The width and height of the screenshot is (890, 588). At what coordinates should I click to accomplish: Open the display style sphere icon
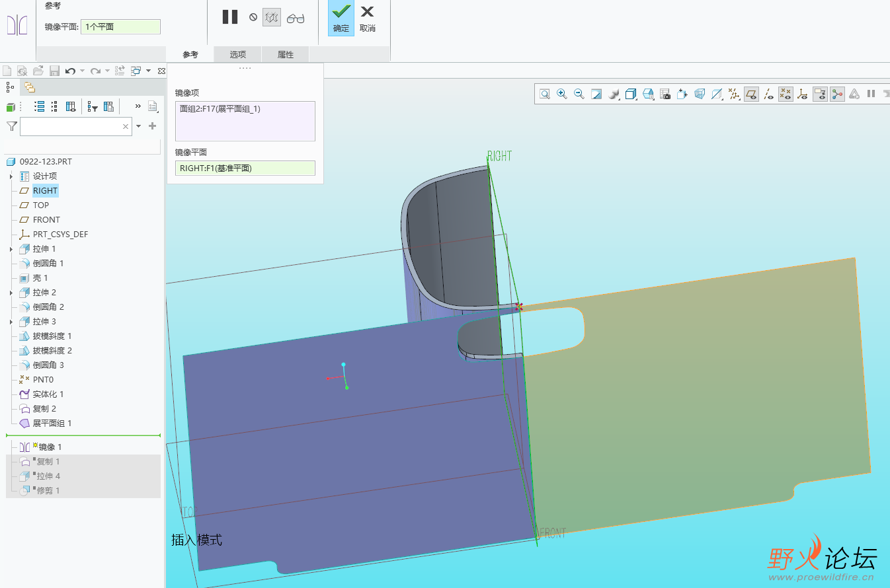pyautogui.click(x=614, y=94)
